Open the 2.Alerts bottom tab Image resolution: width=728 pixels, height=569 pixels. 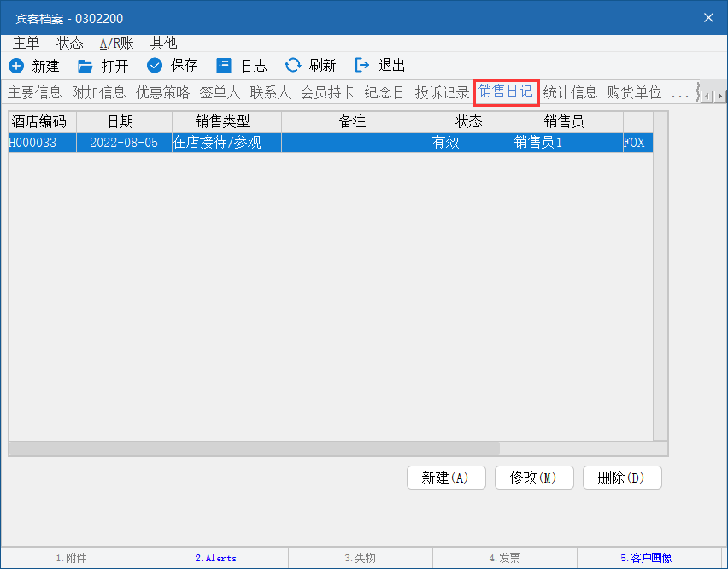pos(216,558)
